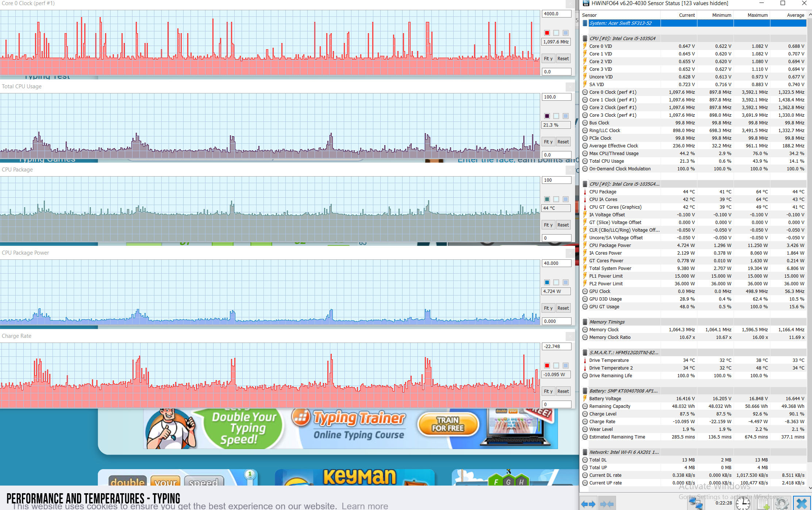
Task: Pick teal line swatch in CPU Package graph
Action: coord(547,199)
